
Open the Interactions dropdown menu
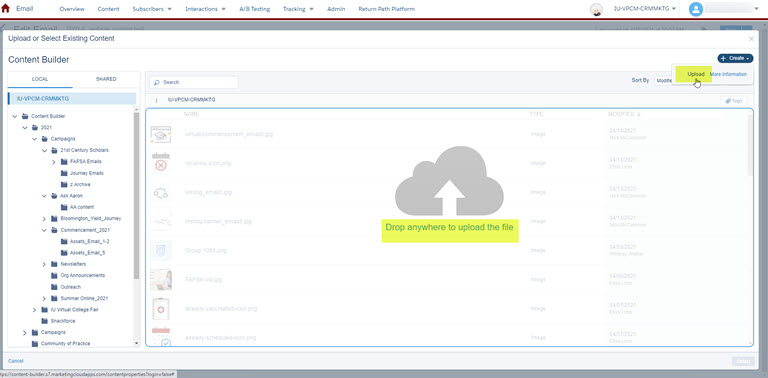click(x=205, y=9)
